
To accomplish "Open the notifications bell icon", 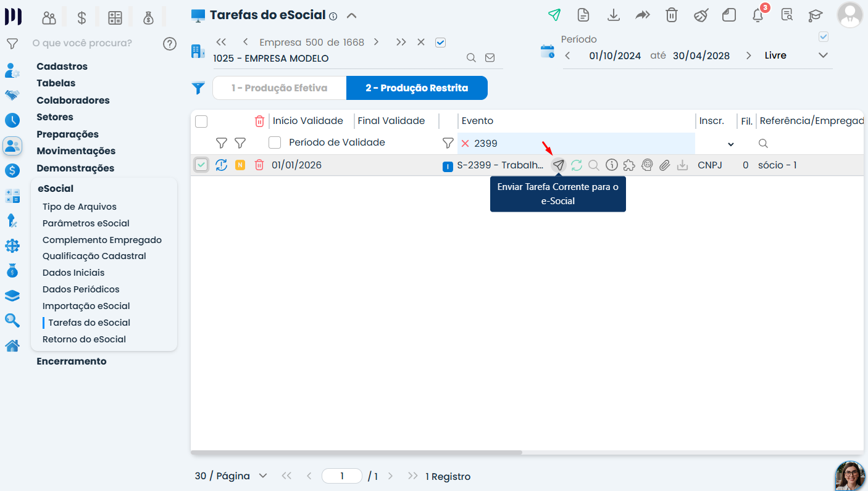I will pyautogui.click(x=758, y=15).
